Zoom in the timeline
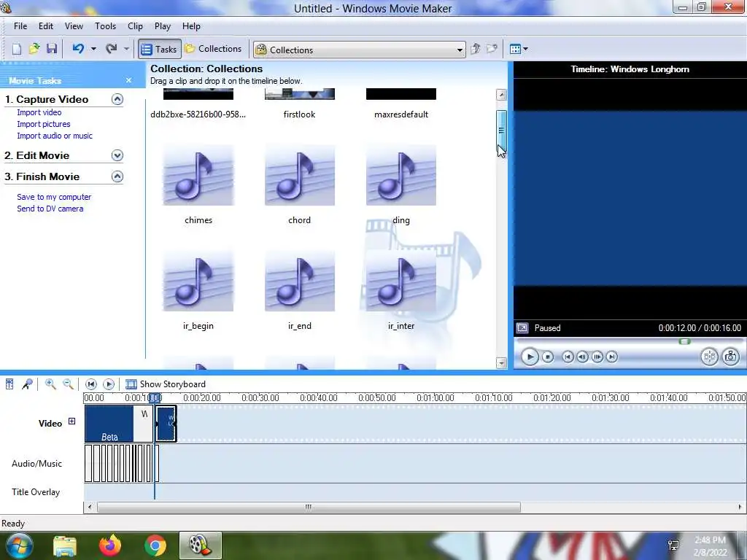The width and height of the screenshot is (747, 560). [x=50, y=384]
